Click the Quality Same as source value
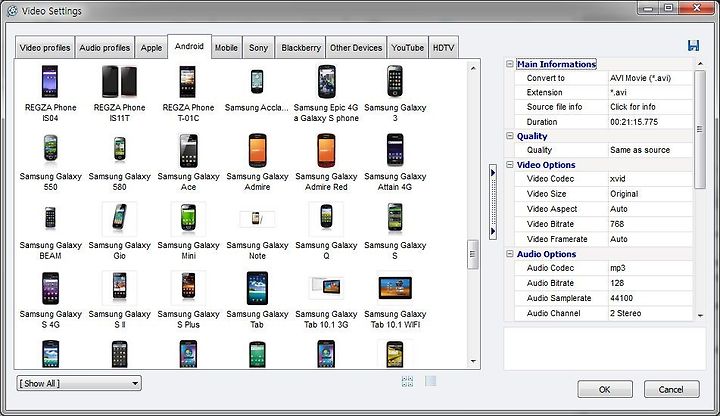Viewport: 720px width, 416px height. click(650, 150)
